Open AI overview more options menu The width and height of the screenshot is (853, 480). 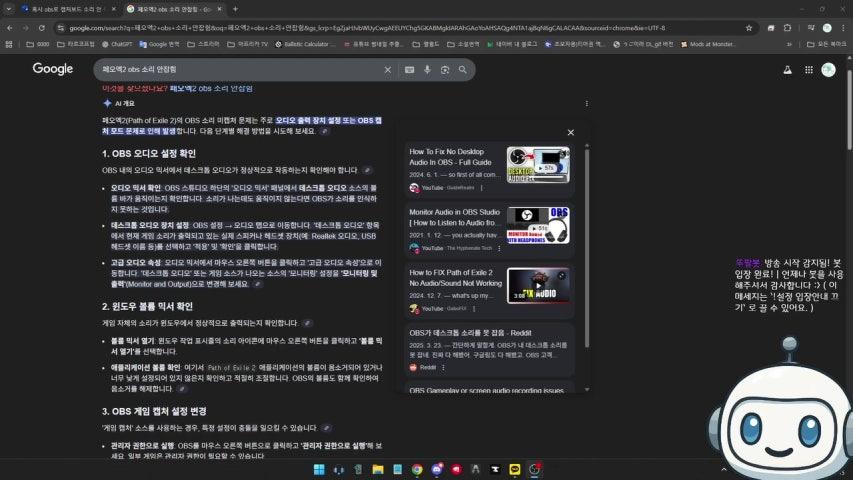click(x=586, y=103)
